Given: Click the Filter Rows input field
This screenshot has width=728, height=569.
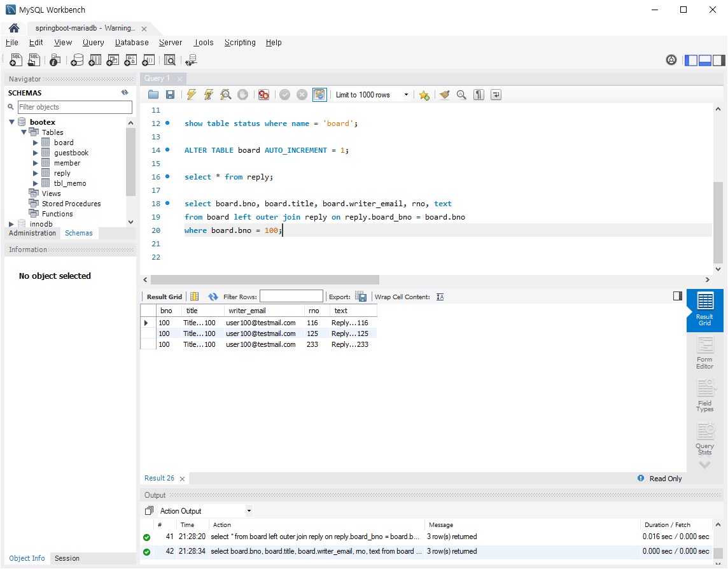Looking at the screenshot, I should click(x=291, y=297).
